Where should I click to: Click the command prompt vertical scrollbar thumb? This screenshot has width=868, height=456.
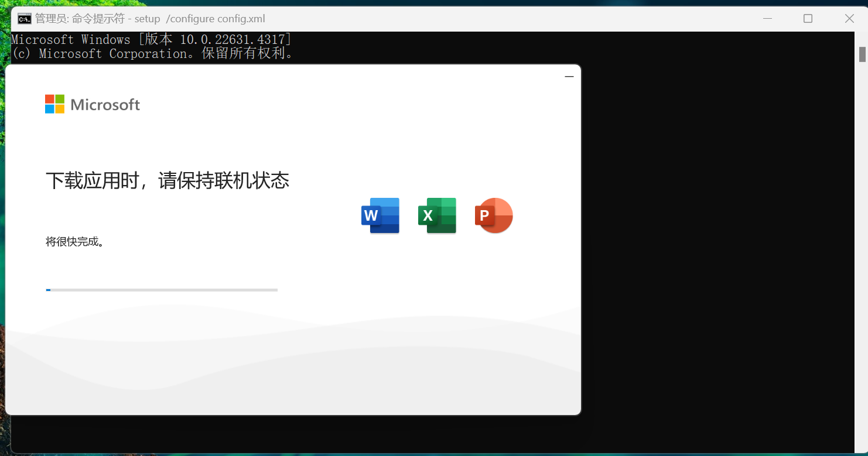(862, 54)
